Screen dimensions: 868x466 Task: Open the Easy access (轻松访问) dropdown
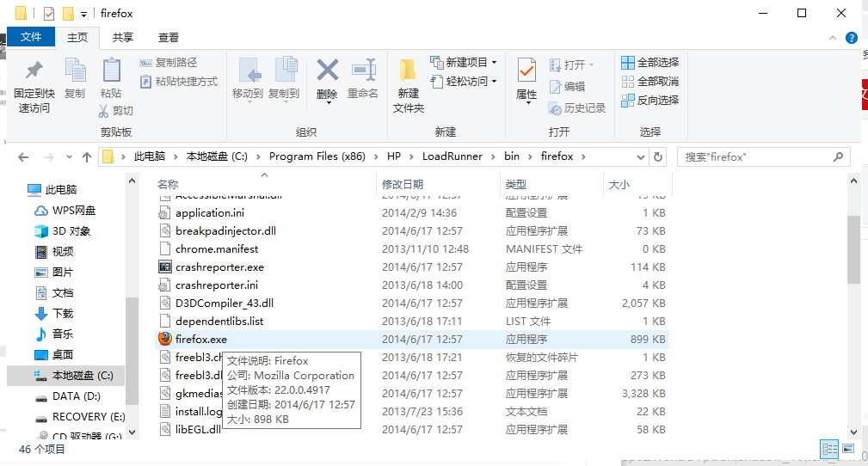[x=464, y=82]
